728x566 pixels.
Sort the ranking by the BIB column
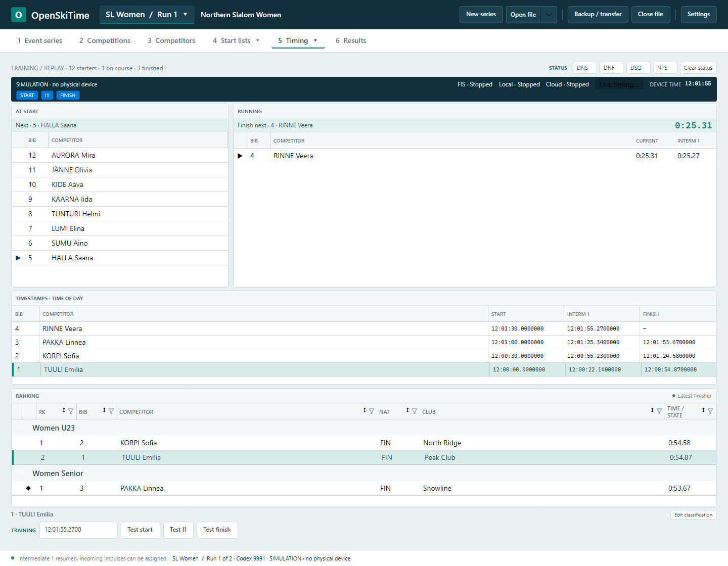pos(104,410)
